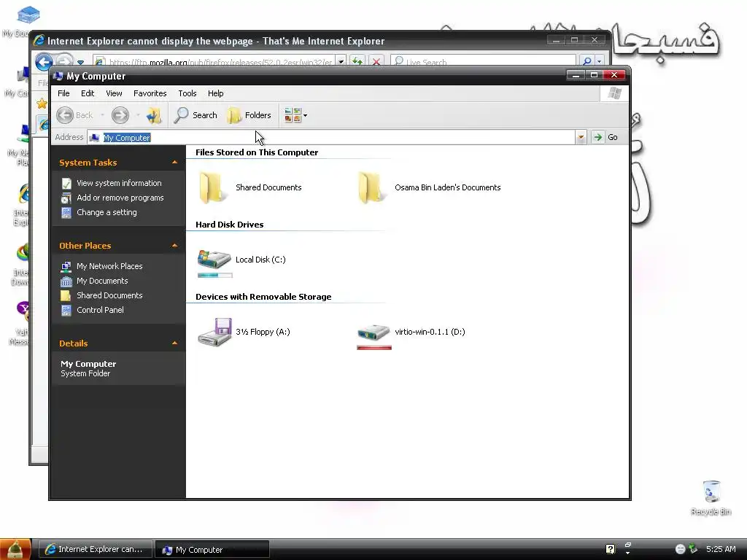Viewport: 747px width, 560px height.
Task: Click the Local Disk (C:) usage bar
Action: 215,275
